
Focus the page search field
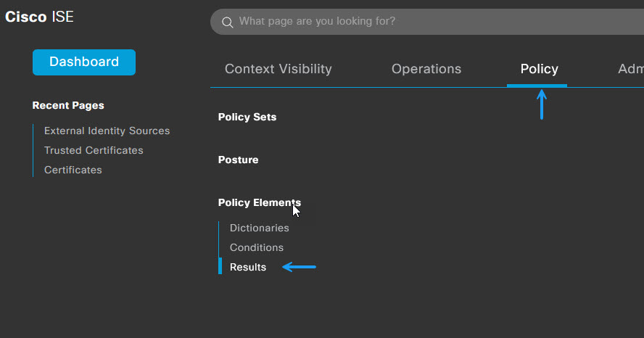point(427,21)
